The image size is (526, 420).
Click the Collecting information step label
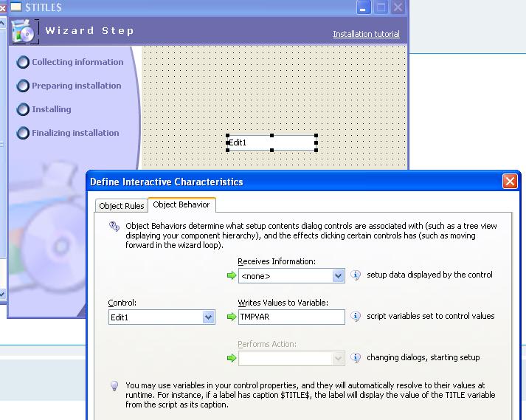[77, 62]
